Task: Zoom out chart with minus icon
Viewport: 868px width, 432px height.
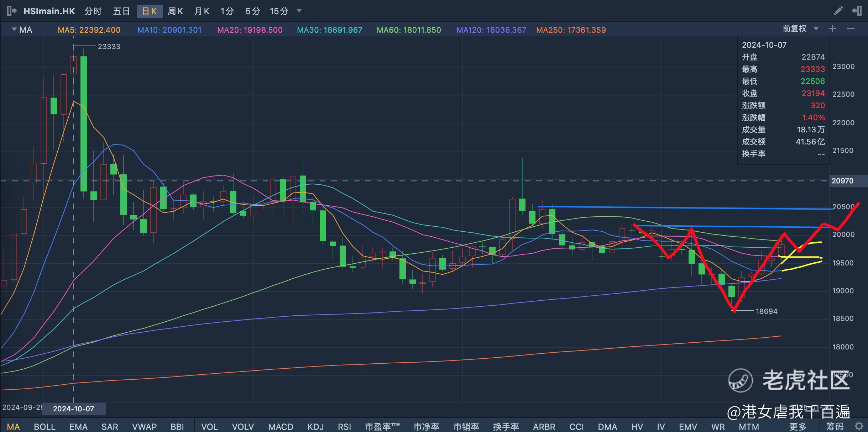Action: pos(851,29)
